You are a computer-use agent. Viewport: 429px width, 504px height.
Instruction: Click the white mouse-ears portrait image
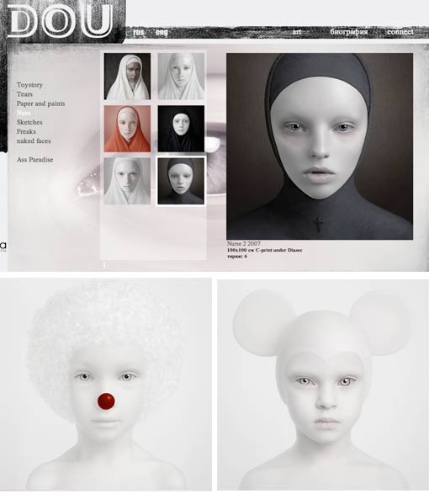click(x=323, y=385)
